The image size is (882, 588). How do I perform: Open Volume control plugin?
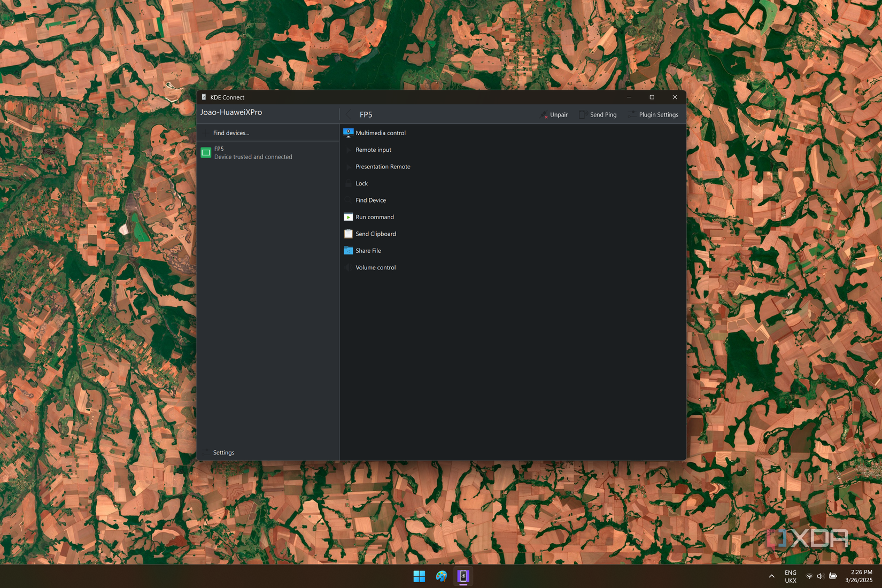(512, 267)
